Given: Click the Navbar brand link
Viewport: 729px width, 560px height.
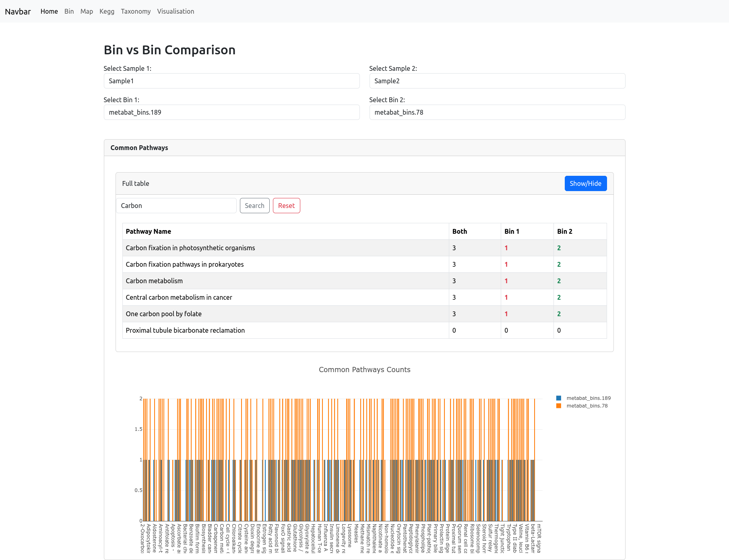Looking at the screenshot, I should 18,11.
